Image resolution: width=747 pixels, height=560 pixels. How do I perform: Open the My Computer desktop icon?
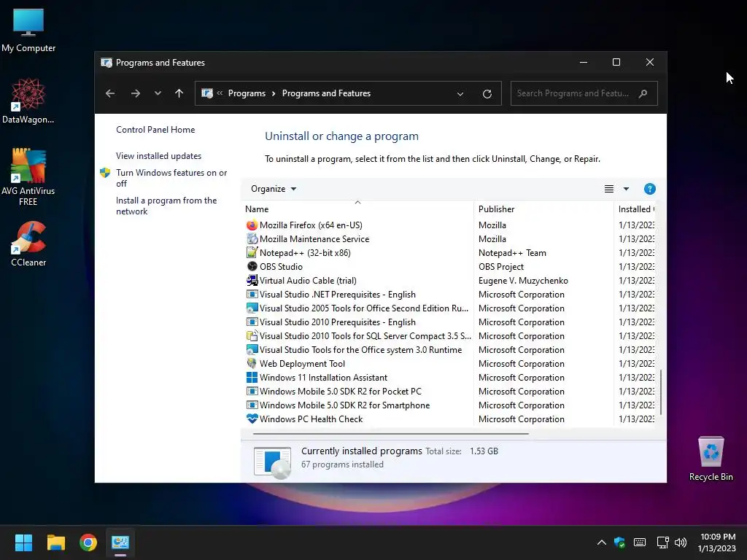coord(28,31)
